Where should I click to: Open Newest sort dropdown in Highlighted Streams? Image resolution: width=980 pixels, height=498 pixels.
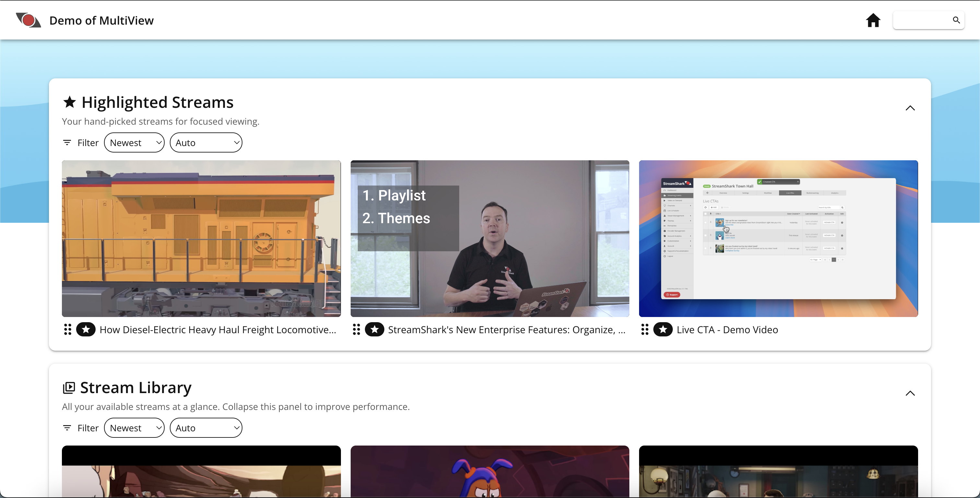pos(134,142)
